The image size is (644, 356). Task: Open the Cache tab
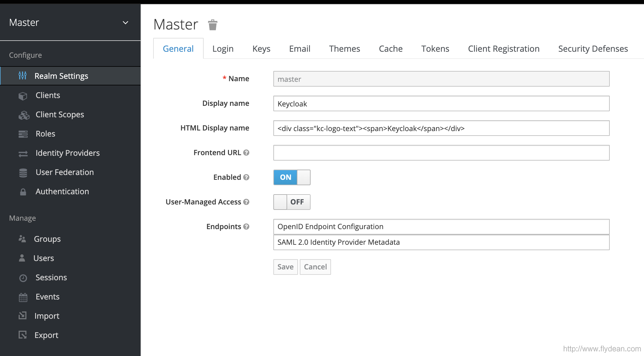click(390, 49)
